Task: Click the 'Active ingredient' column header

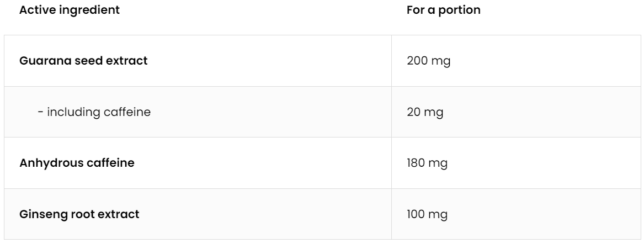Action: tap(69, 10)
